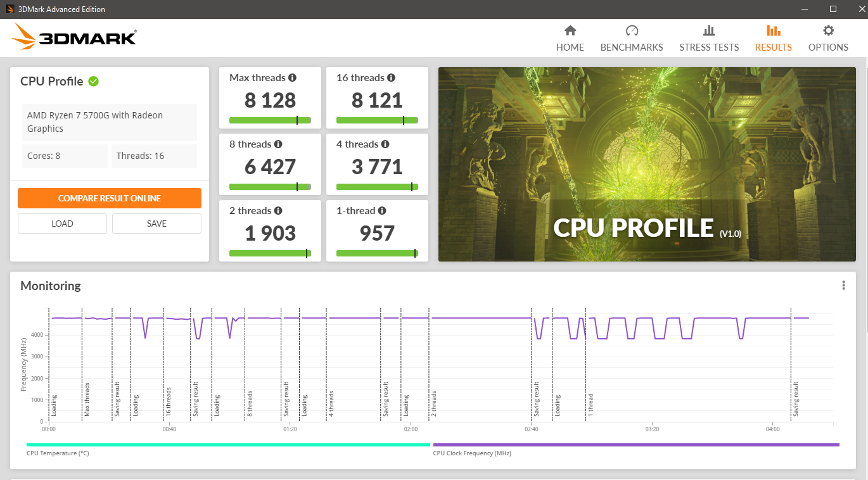Click the 4 threads score bar
The height and width of the screenshot is (480, 868).
(377, 187)
